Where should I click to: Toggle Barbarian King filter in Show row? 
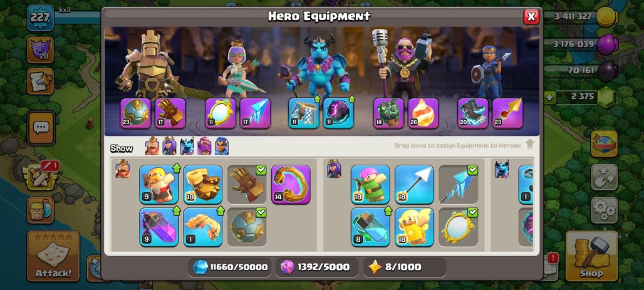click(152, 146)
